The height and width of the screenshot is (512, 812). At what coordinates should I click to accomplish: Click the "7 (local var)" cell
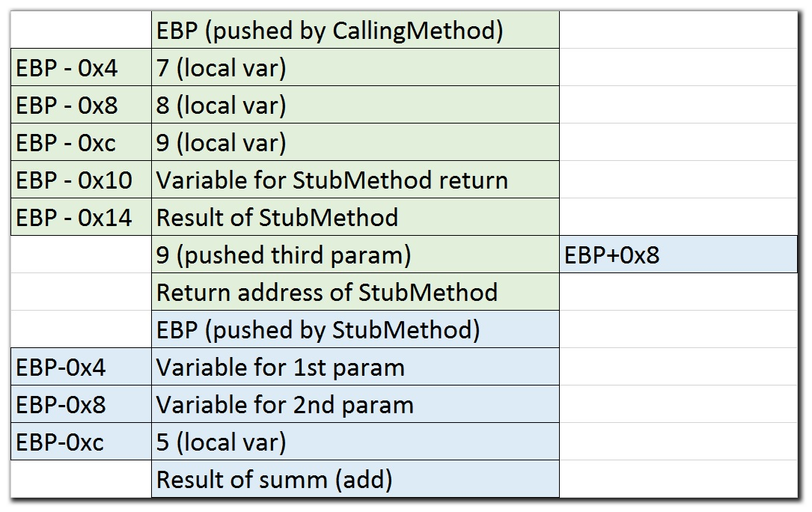(x=355, y=68)
